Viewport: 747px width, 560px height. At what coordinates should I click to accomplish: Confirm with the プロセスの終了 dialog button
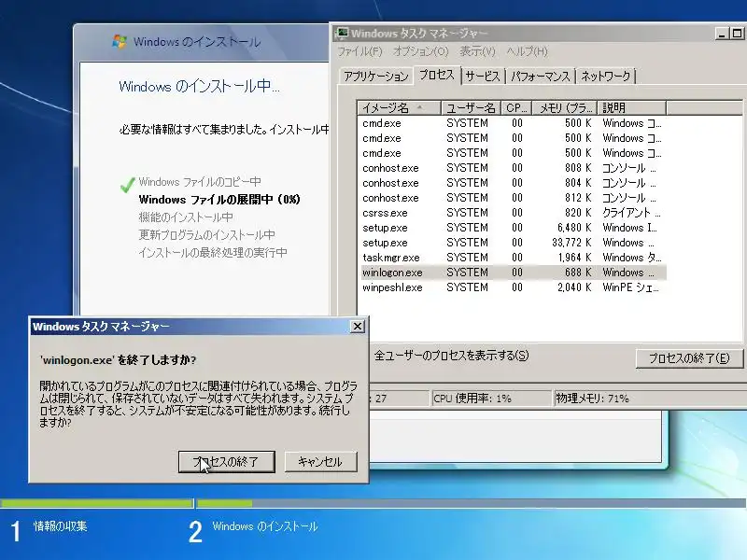(226, 461)
